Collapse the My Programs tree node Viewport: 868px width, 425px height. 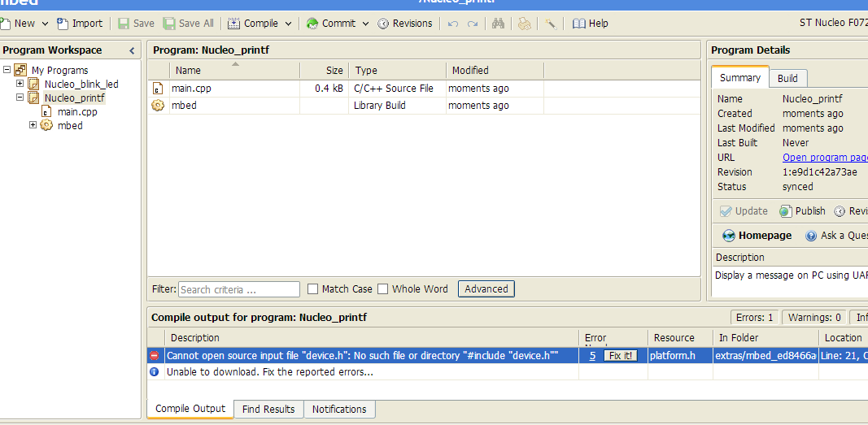point(7,70)
